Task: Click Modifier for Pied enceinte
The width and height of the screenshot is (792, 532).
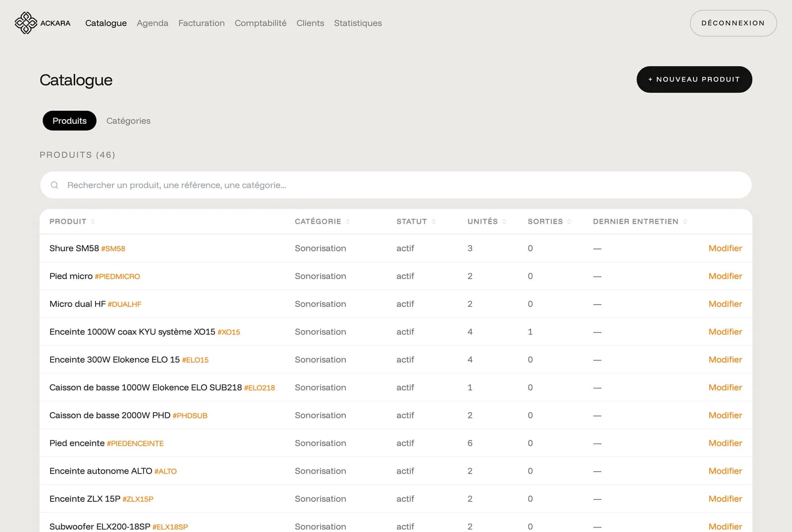Action: click(x=725, y=443)
